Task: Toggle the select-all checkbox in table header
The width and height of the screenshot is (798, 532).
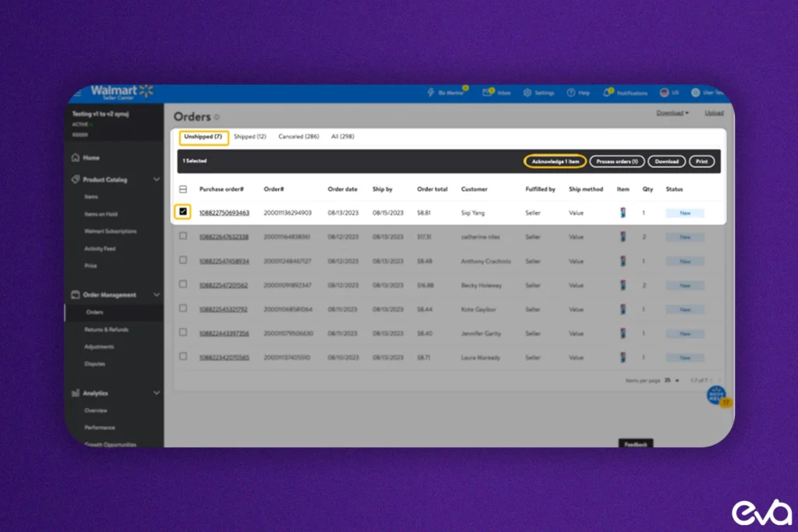Action: pyautogui.click(x=183, y=189)
